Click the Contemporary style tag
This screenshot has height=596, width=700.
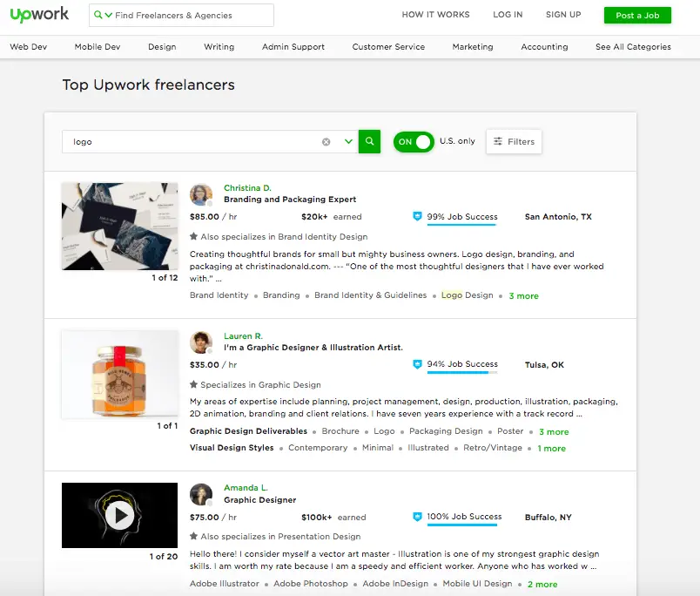318,448
